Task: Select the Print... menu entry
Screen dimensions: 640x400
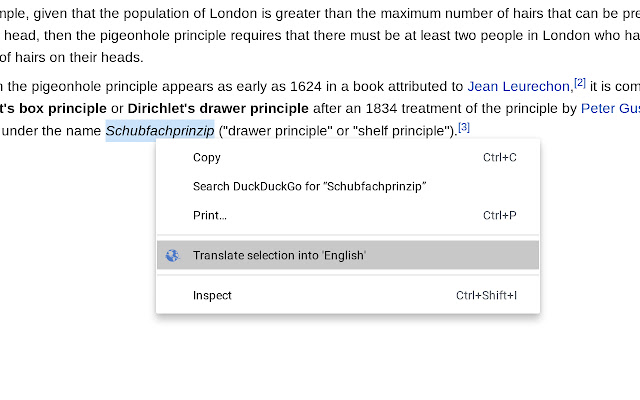Action: [210, 215]
